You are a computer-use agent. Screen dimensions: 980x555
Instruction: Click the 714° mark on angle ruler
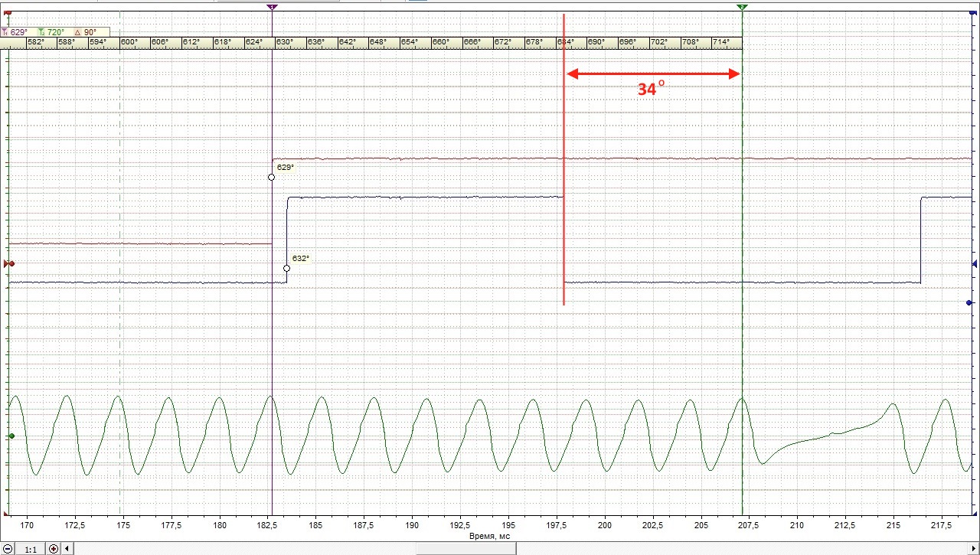[721, 42]
